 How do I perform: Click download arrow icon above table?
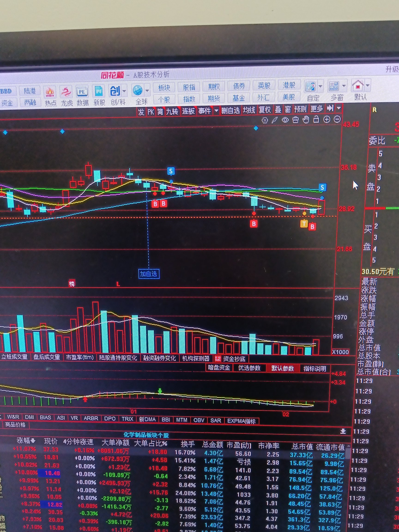[343, 431]
